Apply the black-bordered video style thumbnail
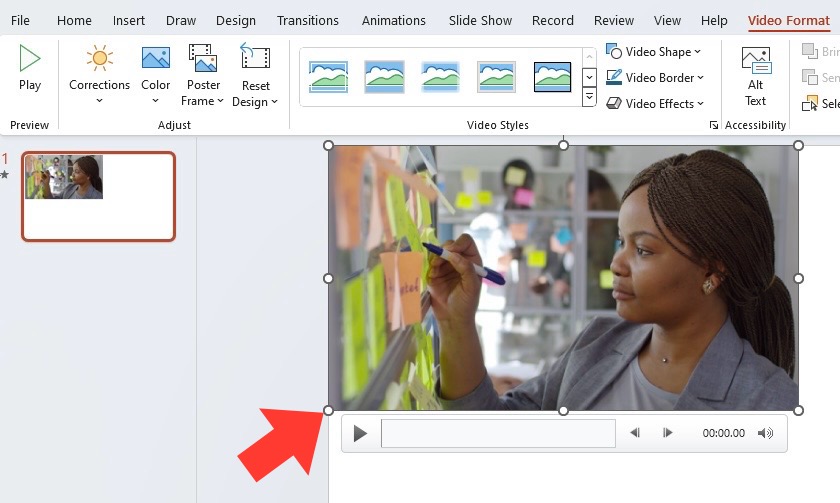The width and height of the screenshot is (840, 503). pyautogui.click(x=552, y=77)
